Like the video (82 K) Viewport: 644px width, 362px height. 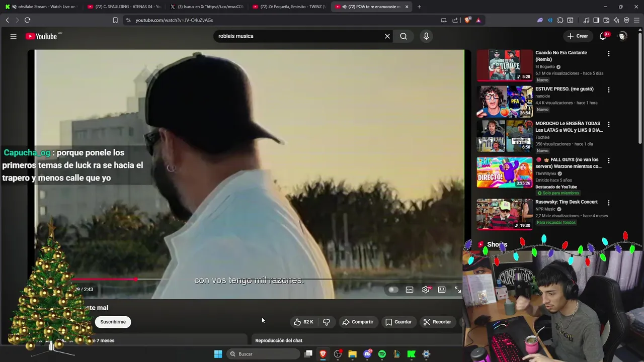[303, 322]
